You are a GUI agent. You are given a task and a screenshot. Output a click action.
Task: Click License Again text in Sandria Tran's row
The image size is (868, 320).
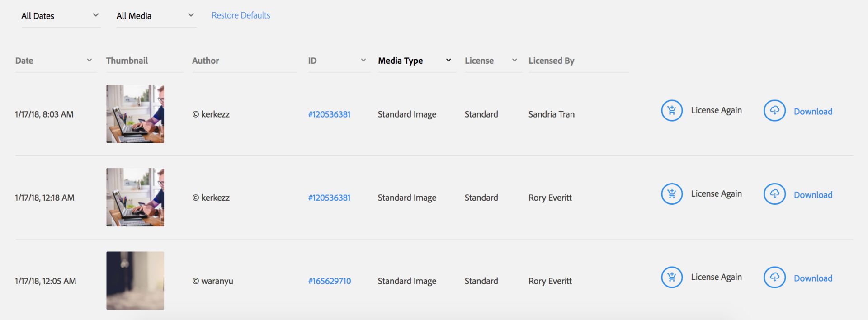point(716,111)
